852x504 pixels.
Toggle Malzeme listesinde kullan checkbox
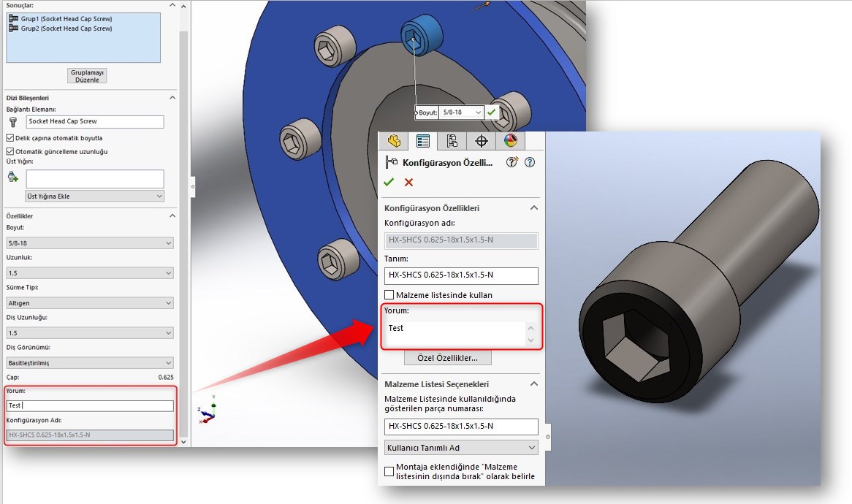389,295
